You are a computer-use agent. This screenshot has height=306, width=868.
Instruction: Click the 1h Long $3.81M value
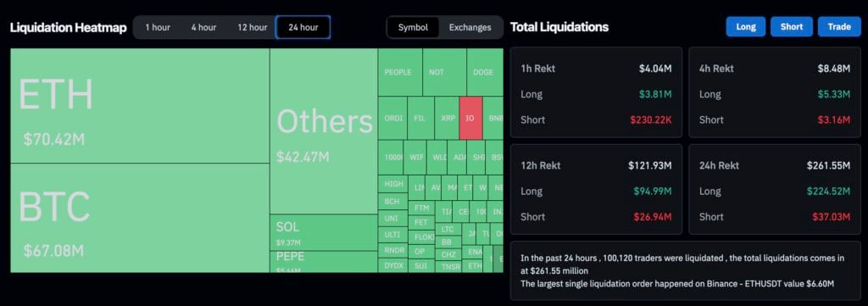click(x=655, y=94)
